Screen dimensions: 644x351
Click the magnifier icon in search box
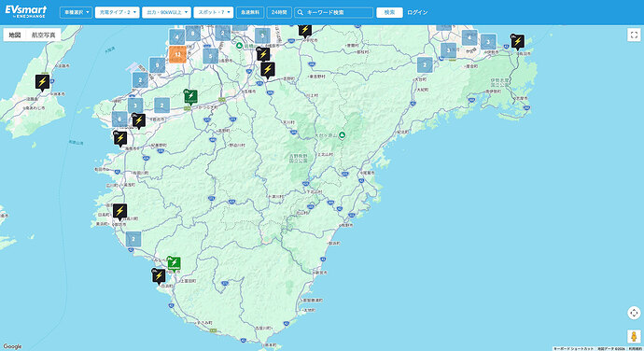[301, 12]
